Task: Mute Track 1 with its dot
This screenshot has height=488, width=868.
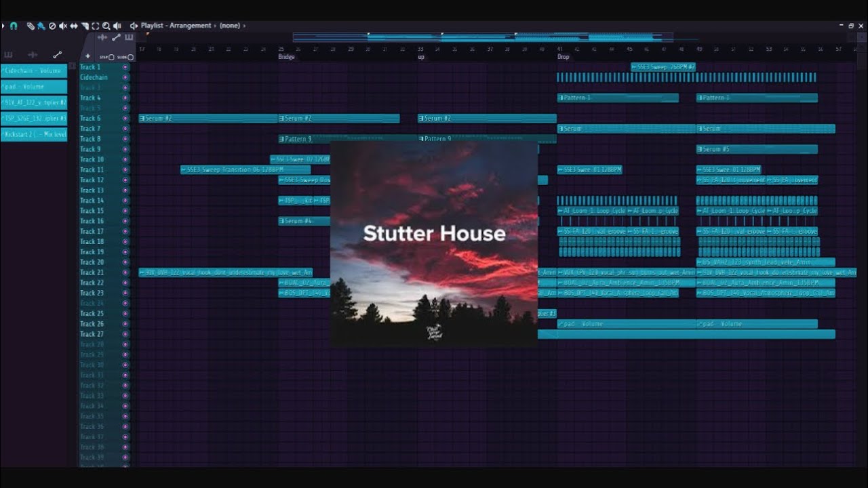Action: click(x=125, y=67)
